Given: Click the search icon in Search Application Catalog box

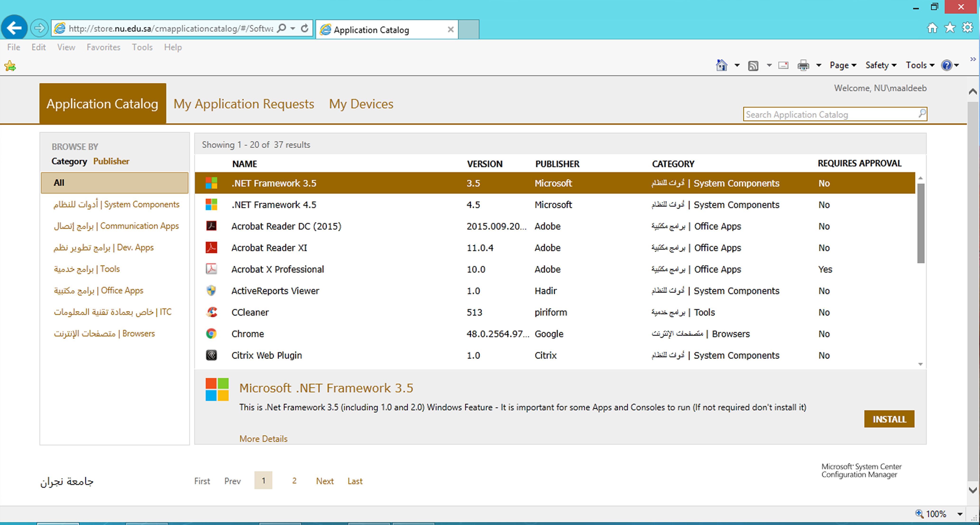Looking at the screenshot, I should click(922, 114).
